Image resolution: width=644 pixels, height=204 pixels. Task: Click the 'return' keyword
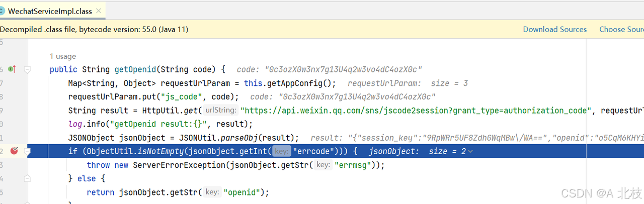click(101, 191)
